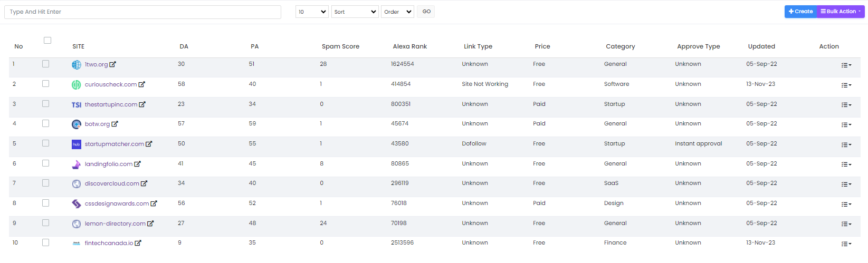Expand the Bulk Action dropdown
The width and height of the screenshot is (868, 263).
841,12
